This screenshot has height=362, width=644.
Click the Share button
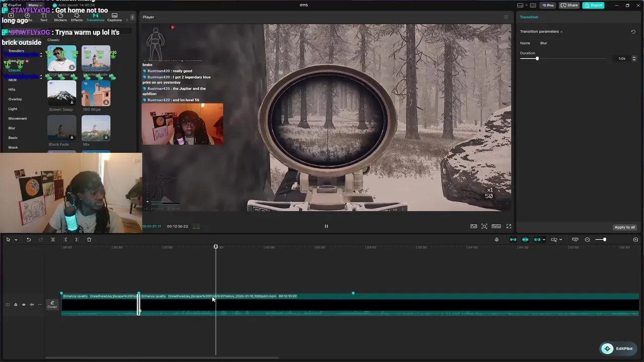click(570, 5)
